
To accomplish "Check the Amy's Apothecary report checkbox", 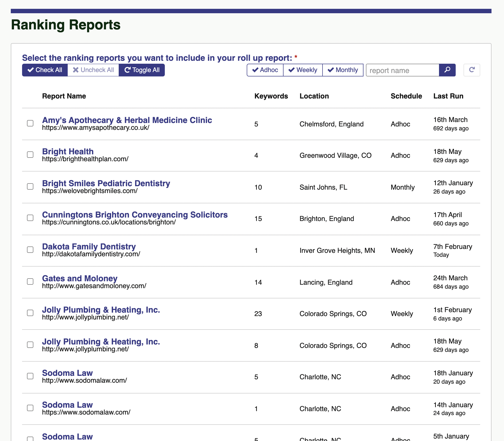I will point(30,123).
